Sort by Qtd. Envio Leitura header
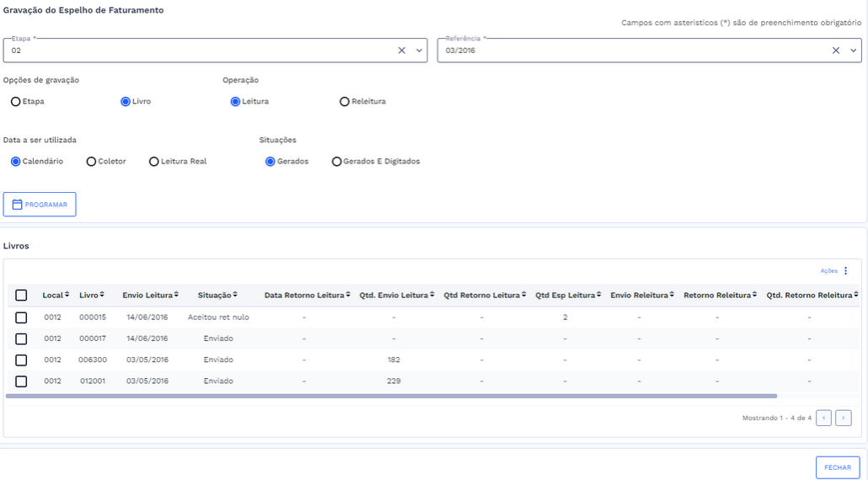Image resolution: width=868 pixels, height=480 pixels. (396, 296)
